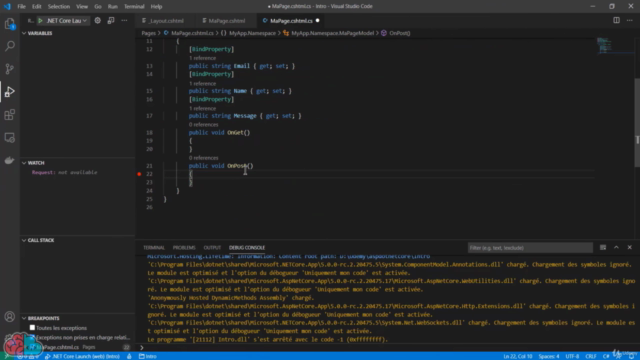Switch to _Layout.cshtml editor tab

point(163,21)
